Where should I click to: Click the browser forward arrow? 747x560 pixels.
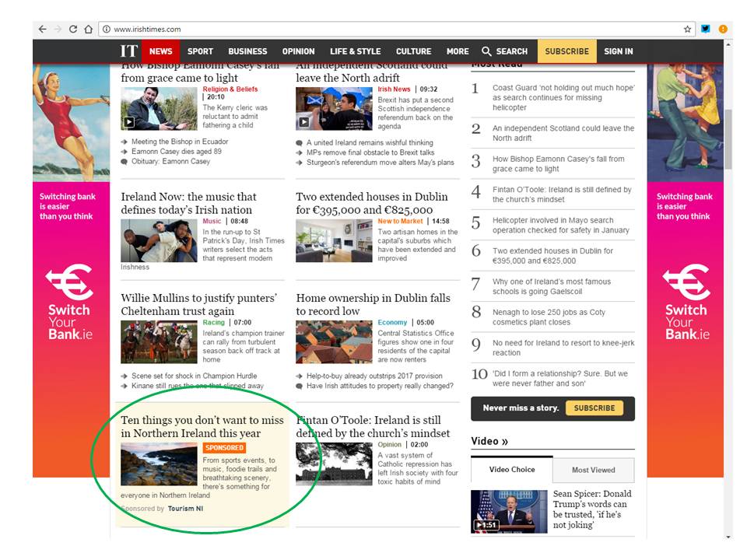click(x=58, y=29)
